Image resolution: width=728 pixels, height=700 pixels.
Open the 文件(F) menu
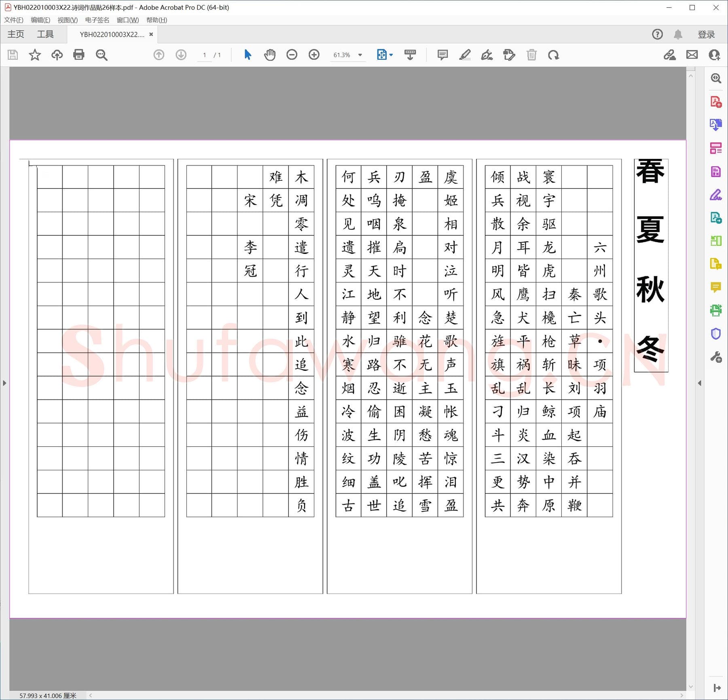[14, 20]
